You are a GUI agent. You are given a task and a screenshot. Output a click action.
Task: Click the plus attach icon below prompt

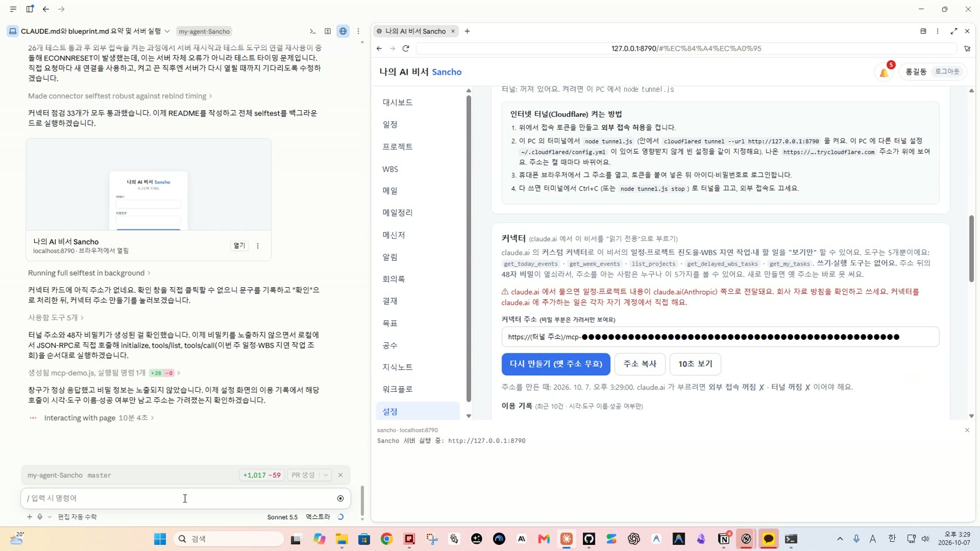click(29, 517)
